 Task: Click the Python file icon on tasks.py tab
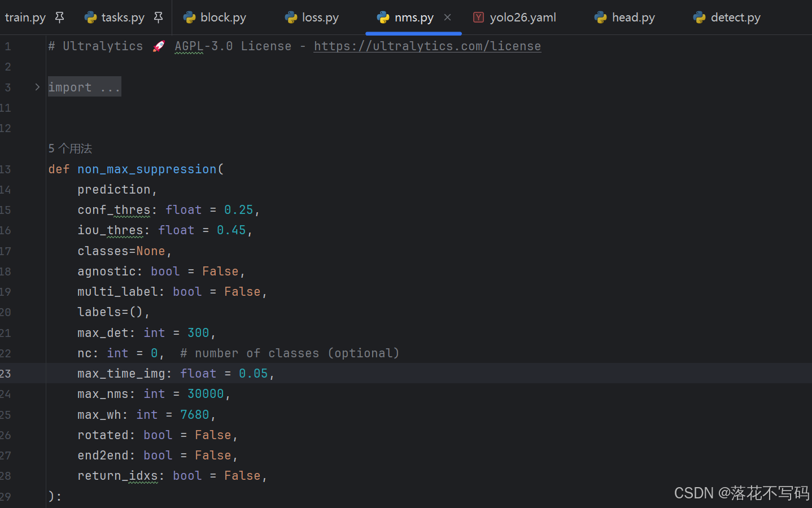click(x=90, y=17)
